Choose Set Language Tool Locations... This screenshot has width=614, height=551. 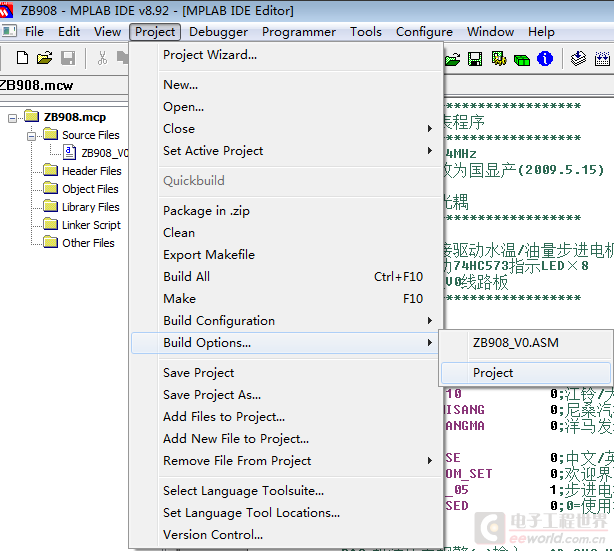click(286, 513)
